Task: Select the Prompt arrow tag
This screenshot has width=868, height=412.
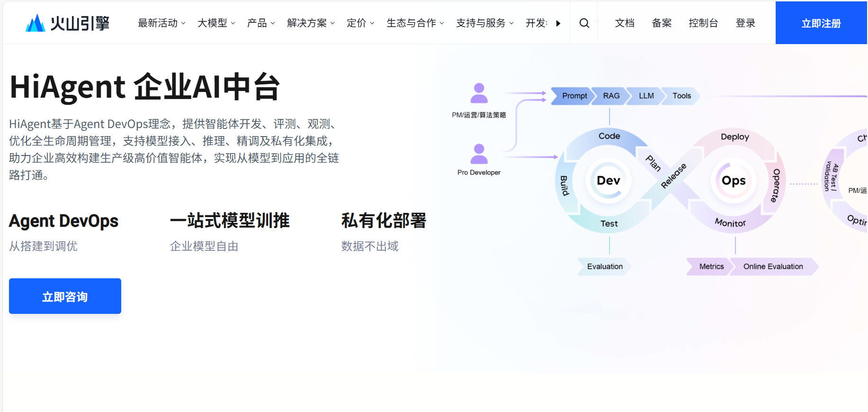Action: [x=573, y=96]
